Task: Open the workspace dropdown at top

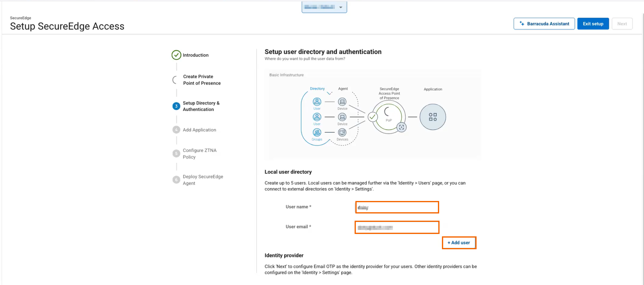Action: click(324, 7)
